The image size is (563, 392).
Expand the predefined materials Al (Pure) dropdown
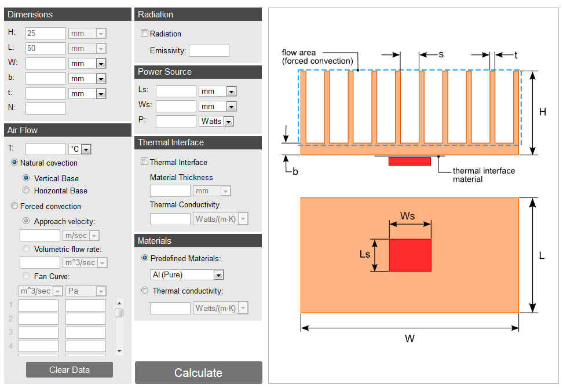tap(187, 274)
